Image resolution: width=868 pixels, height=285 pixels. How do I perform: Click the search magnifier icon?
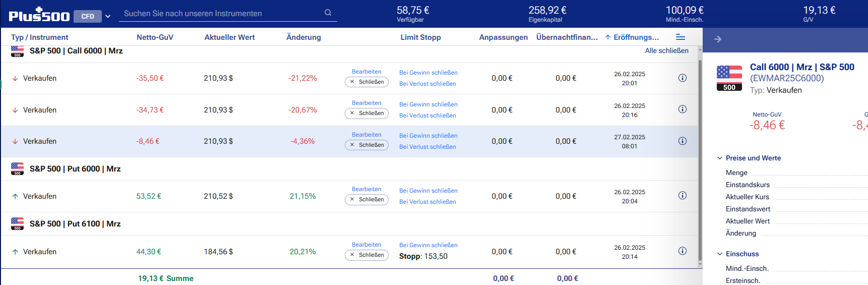[x=328, y=13]
